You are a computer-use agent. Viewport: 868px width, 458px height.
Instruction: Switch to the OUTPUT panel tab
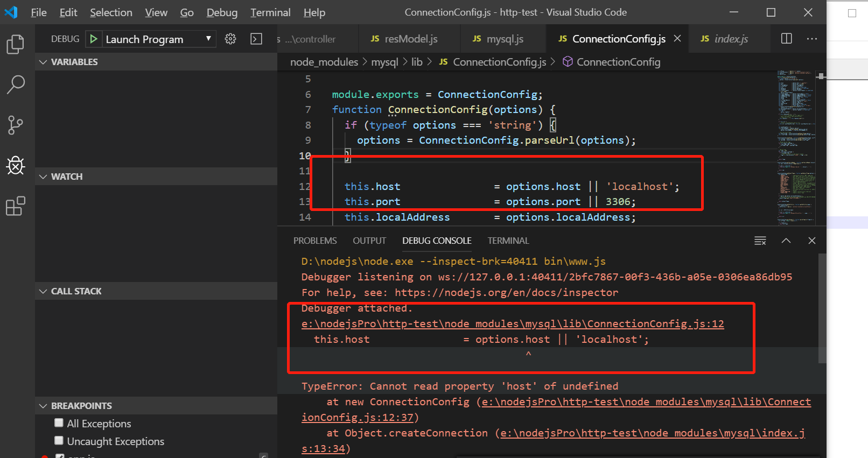[369, 241]
